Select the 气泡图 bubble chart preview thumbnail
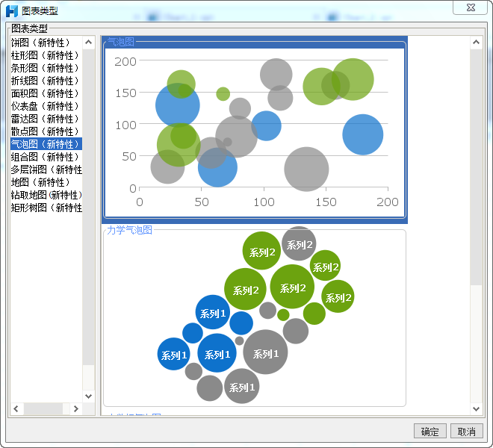 point(255,129)
